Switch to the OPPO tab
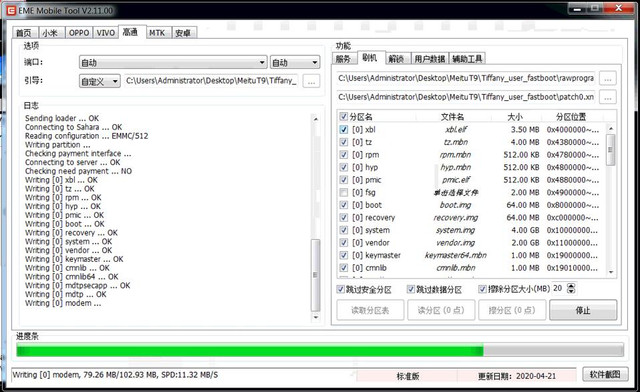640x392 pixels. pyautogui.click(x=79, y=33)
